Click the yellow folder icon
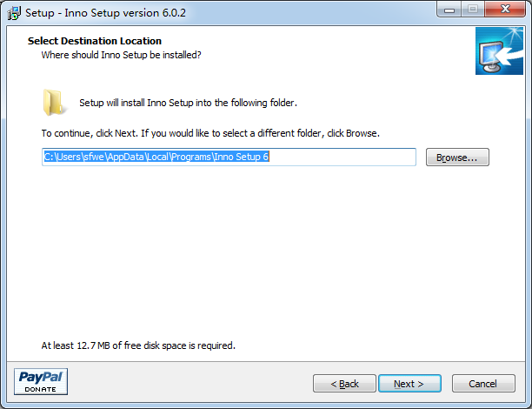 click(x=55, y=102)
